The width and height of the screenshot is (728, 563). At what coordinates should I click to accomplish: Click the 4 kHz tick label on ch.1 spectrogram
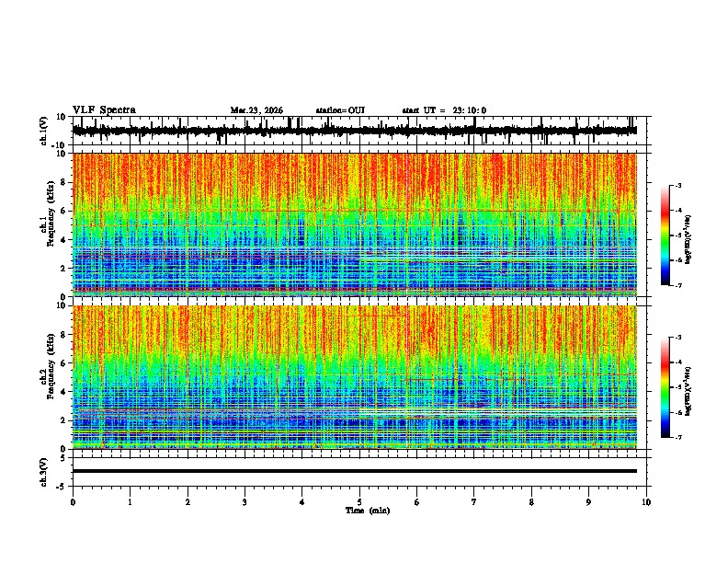pos(63,240)
